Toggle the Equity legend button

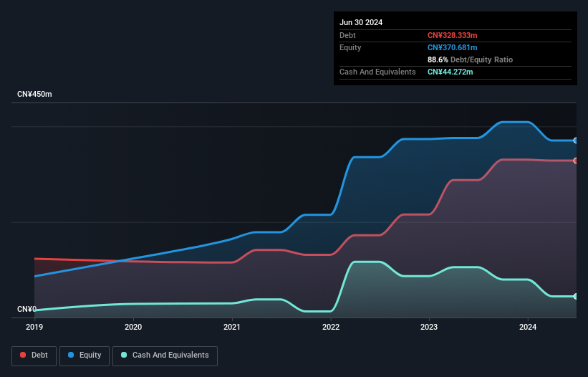(85, 355)
